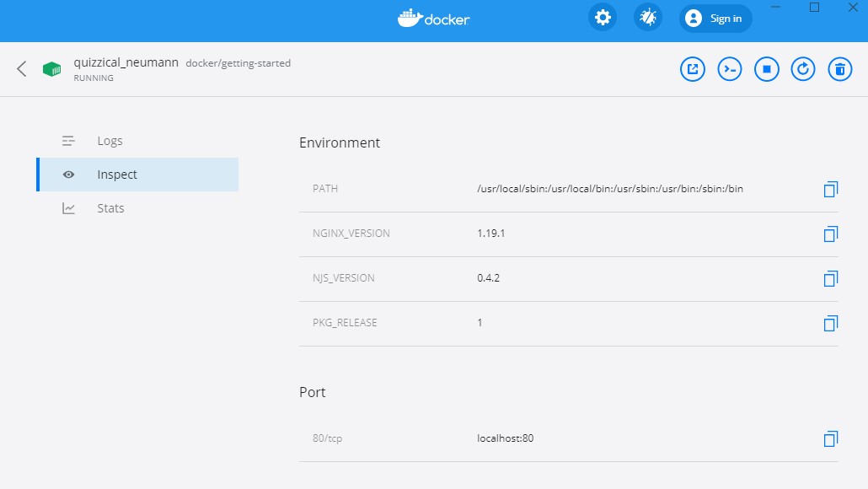
Task: Open Docker settings gear icon
Action: (x=603, y=18)
